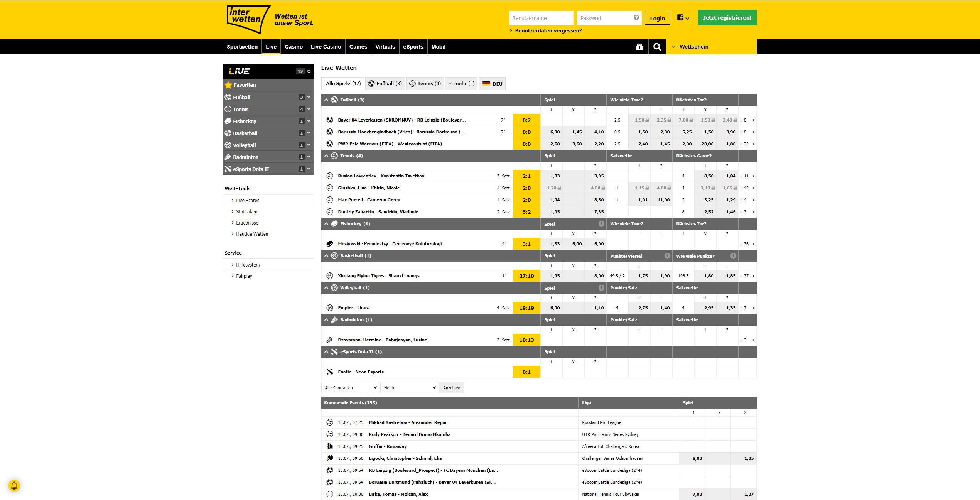Click Wie viele Punkte info icon
Viewport: 980px width, 500px height.
[x=733, y=256]
